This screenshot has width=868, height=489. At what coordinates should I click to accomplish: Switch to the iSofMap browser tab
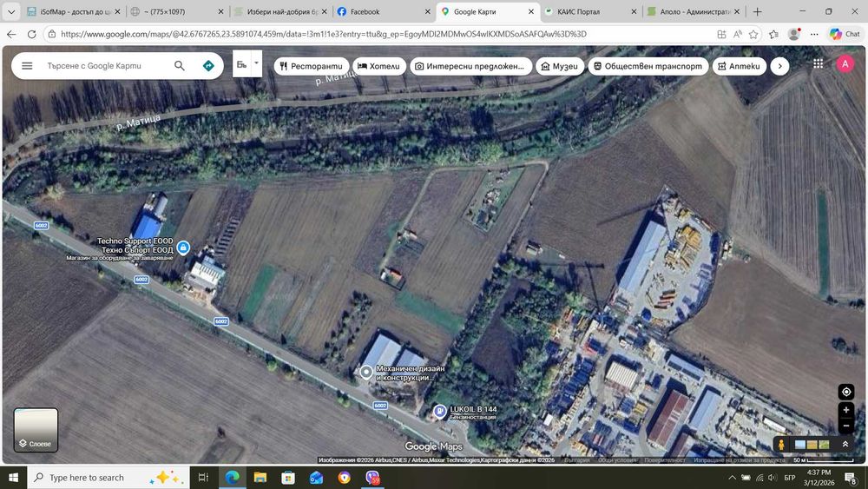click(x=74, y=11)
